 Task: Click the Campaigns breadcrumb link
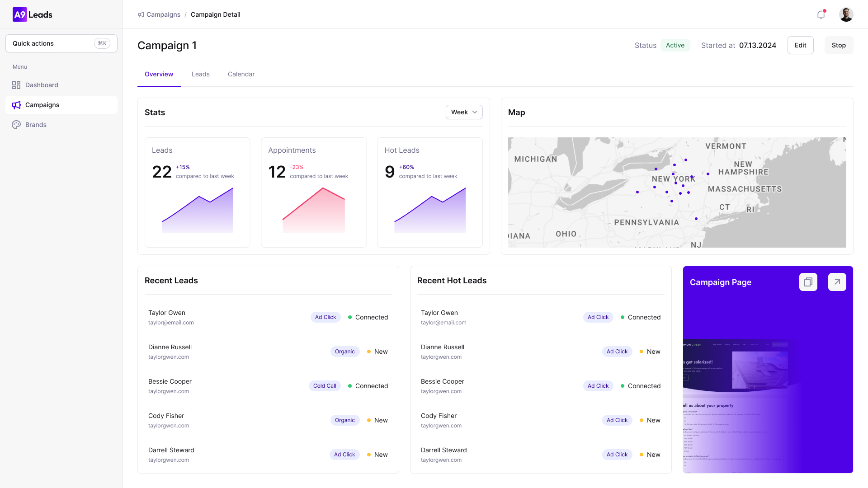click(x=163, y=14)
